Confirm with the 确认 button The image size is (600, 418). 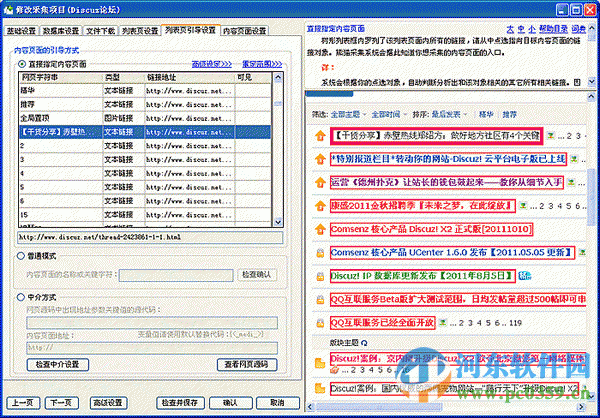tap(230, 403)
